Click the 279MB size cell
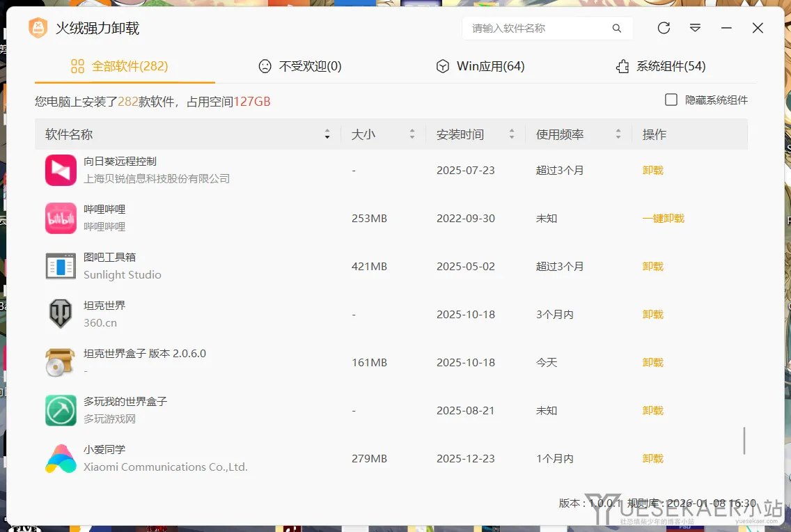Viewport: 791px width, 532px height. [x=369, y=458]
